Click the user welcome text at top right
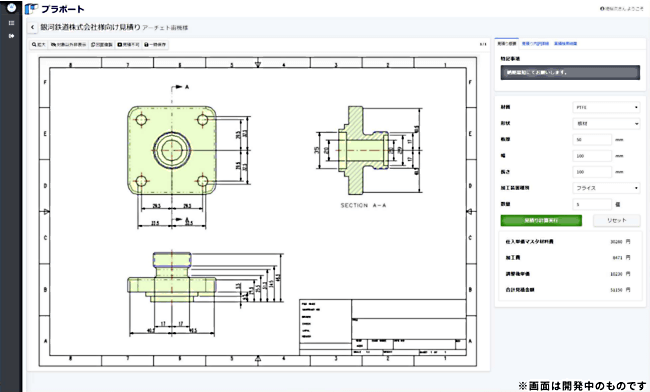Viewport: 650px width, 392px height. [621, 9]
